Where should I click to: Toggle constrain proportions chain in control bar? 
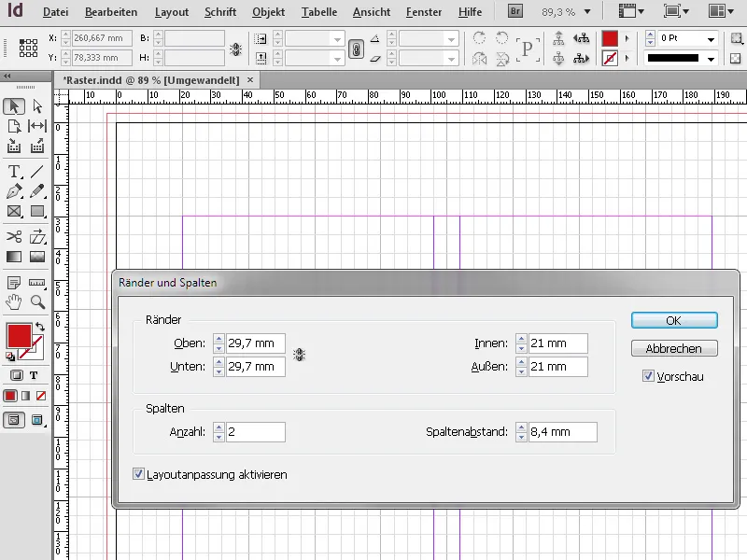pyautogui.click(x=236, y=49)
